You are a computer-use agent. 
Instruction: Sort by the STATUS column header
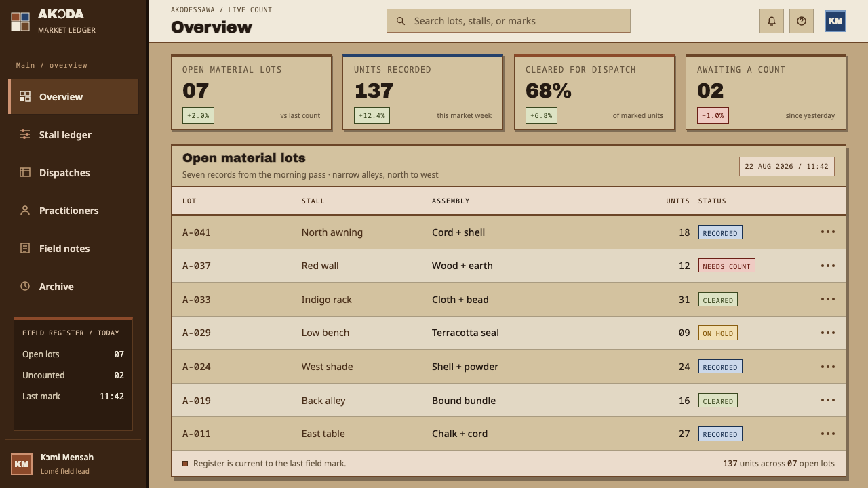pos(712,201)
